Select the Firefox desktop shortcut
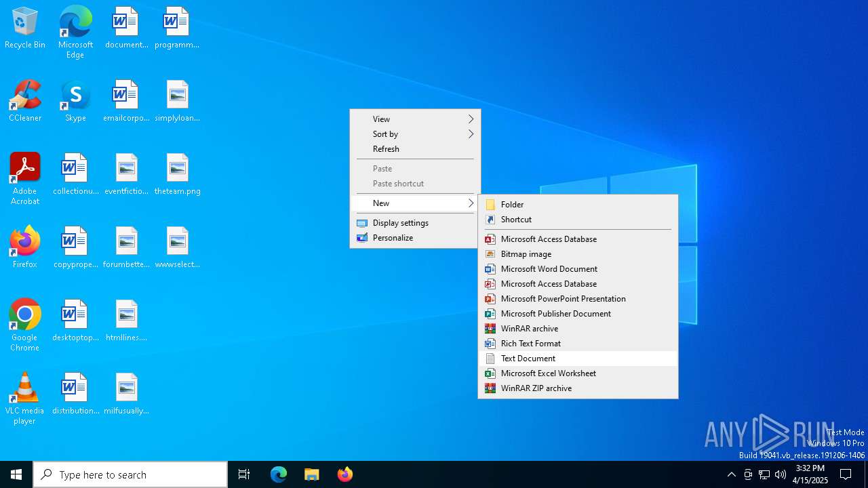This screenshot has width=868, height=488. click(x=25, y=248)
